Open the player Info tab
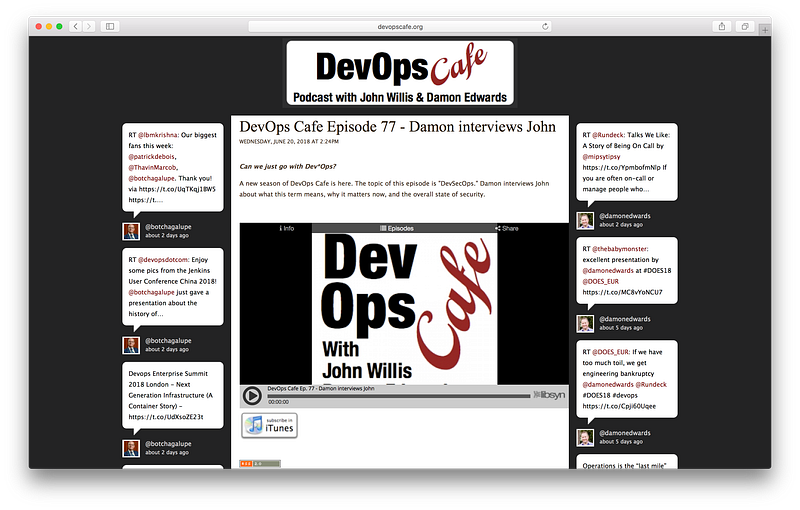 (x=287, y=228)
